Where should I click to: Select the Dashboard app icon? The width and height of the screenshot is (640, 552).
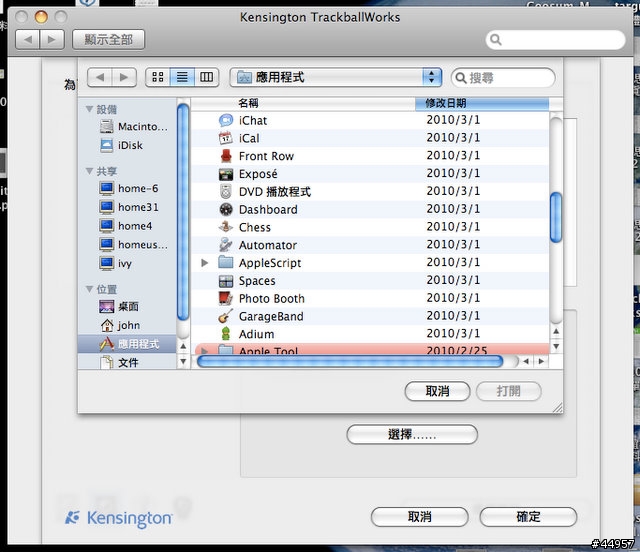[x=226, y=209]
